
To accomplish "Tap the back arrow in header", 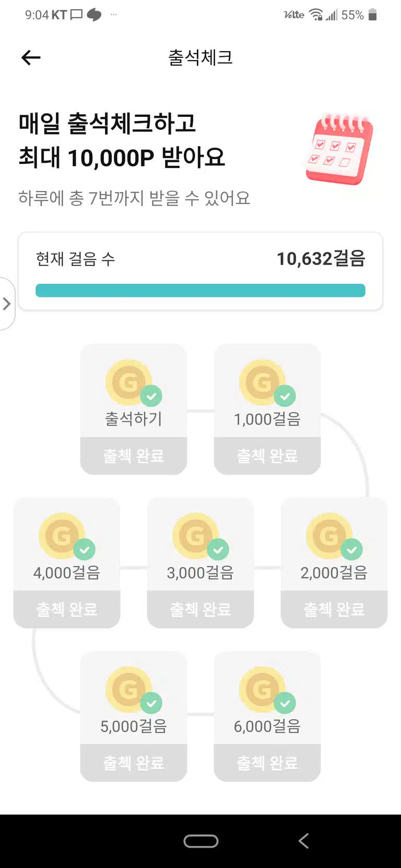I will coord(31,57).
